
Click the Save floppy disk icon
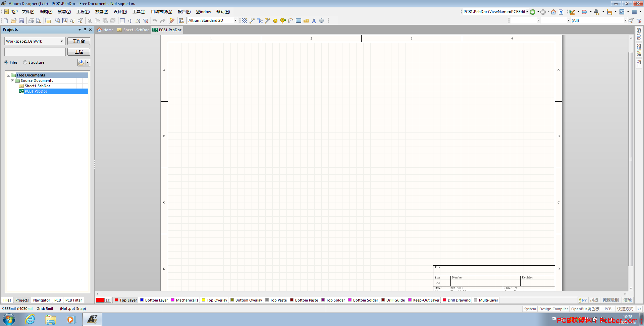click(21, 21)
